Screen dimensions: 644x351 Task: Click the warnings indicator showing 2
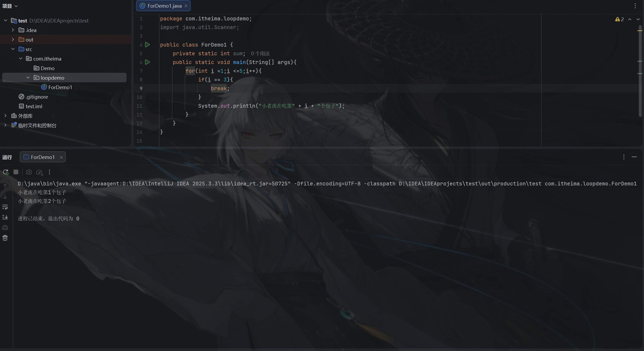click(x=619, y=19)
